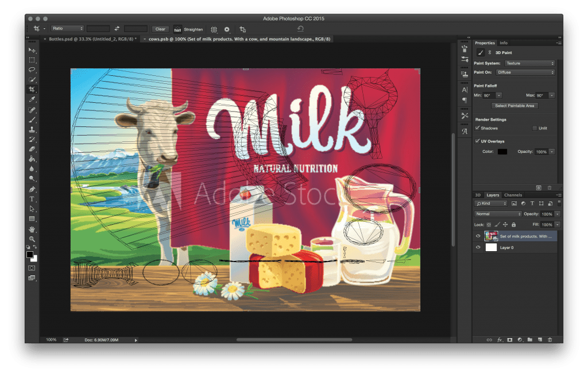Enable the Unlit checkbox
The width and height of the screenshot is (588, 377).
(x=535, y=128)
